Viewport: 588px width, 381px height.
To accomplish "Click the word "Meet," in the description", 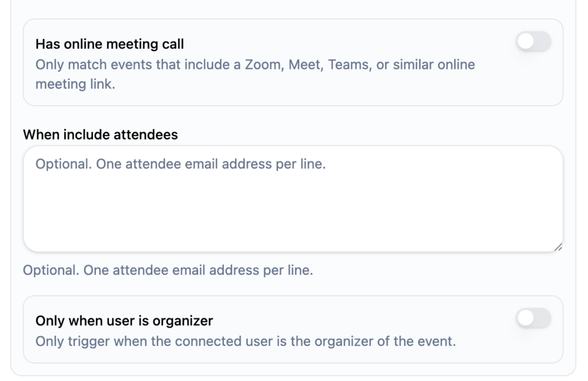I will pyautogui.click(x=306, y=64).
